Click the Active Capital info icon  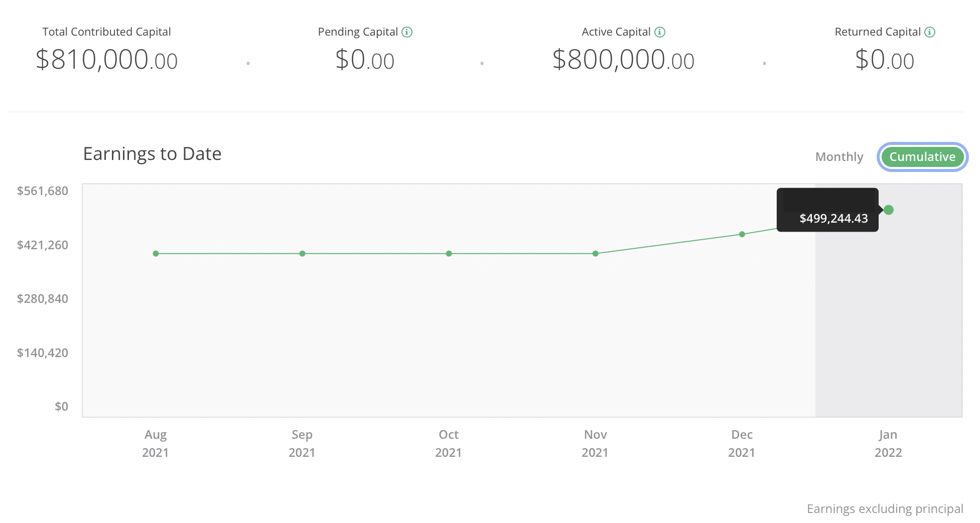[660, 32]
